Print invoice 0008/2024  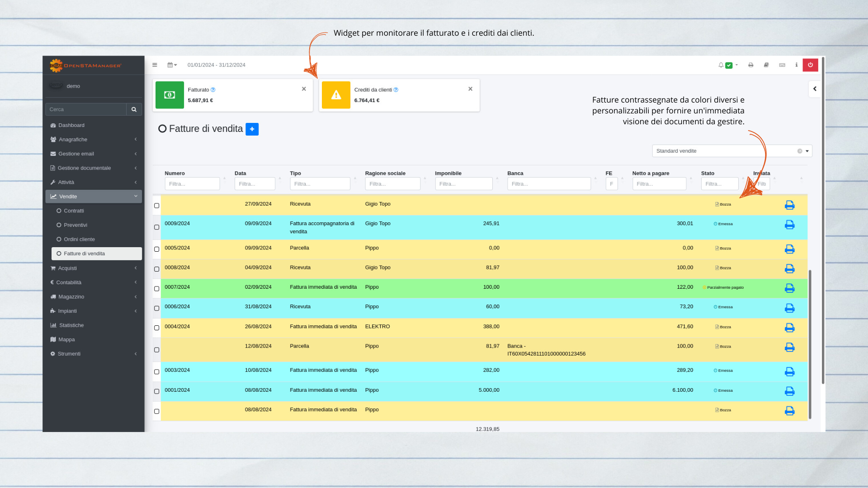(789, 268)
